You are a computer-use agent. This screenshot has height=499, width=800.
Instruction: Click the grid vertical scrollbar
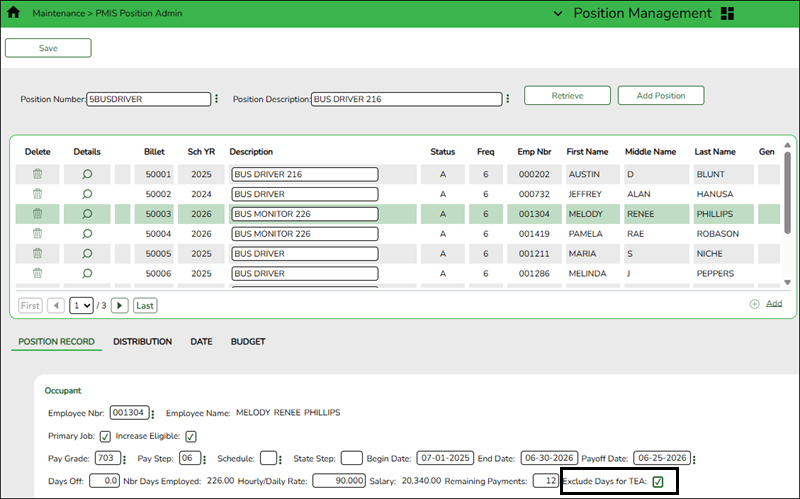tap(787, 194)
